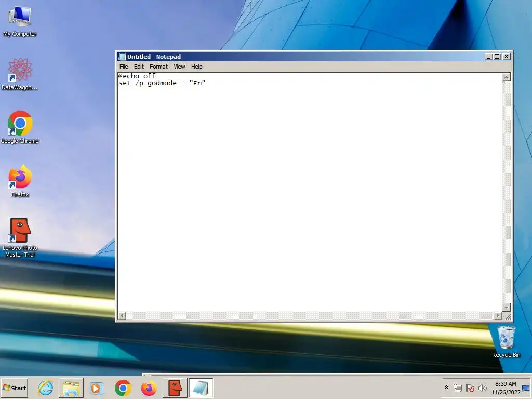532x399 pixels.
Task: Open Internet Explorer in the taskbar
Action: [46, 388]
